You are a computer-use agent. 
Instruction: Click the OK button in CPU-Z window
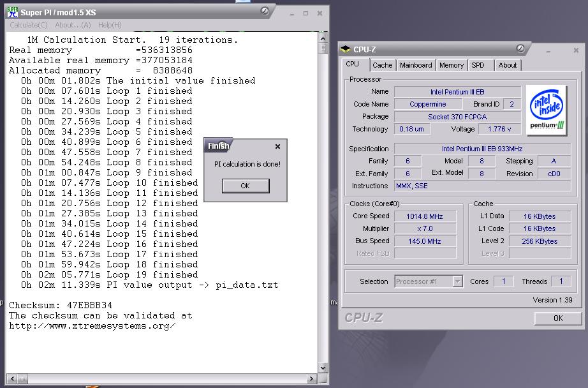(558, 318)
